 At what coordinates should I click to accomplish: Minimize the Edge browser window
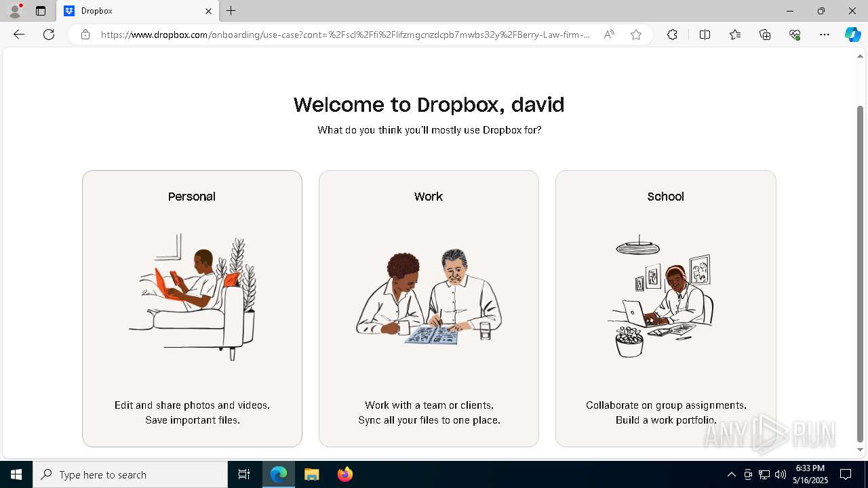(790, 11)
